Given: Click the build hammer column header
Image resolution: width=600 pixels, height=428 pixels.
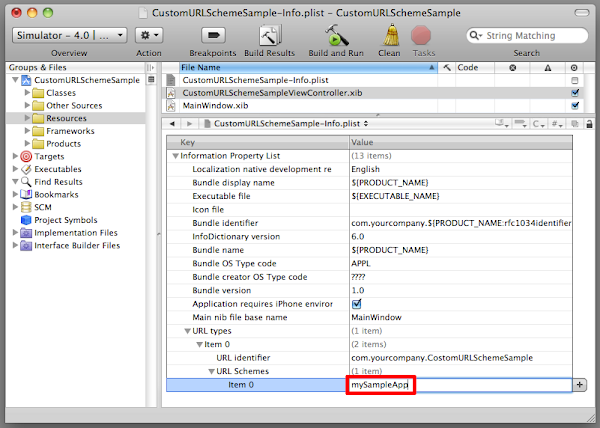Looking at the screenshot, I should pos(447,68).
